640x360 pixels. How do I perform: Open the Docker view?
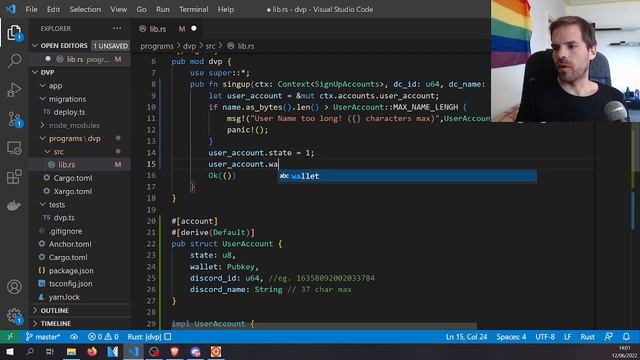(x=14, y=205)
